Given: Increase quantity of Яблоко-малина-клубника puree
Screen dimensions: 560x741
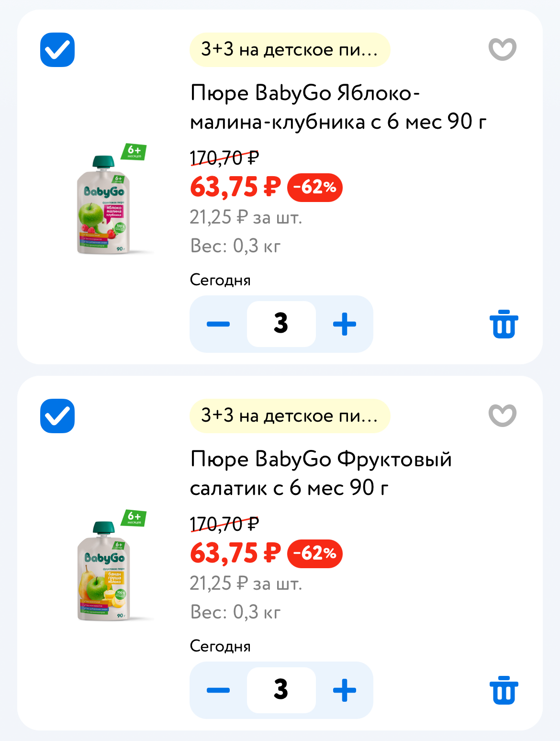Looking at the screenshot, I should [x=345, y=324].
